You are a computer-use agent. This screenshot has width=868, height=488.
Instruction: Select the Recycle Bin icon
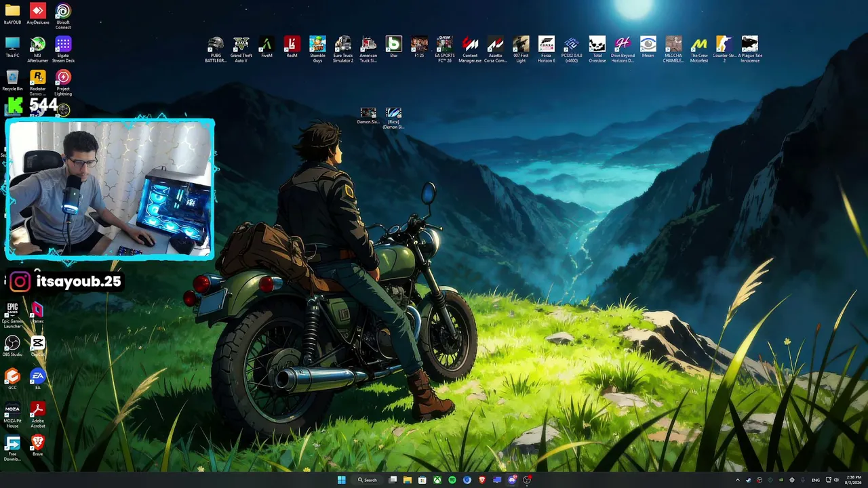coord(12,81)
